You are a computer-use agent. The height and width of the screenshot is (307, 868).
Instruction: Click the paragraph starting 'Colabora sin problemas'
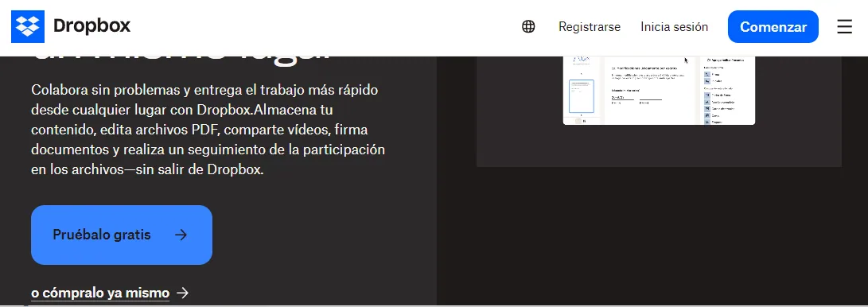coord(208,130)
